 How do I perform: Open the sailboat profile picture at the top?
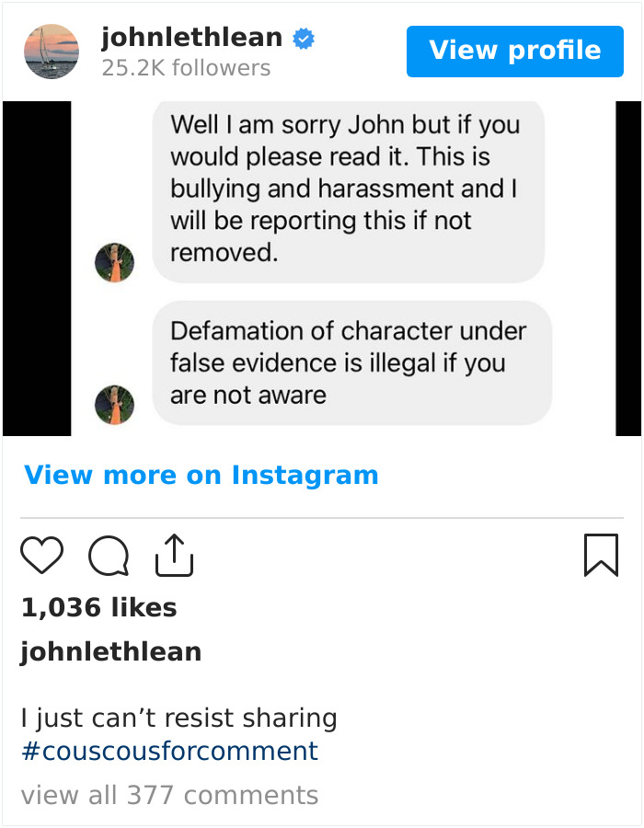pos(52,52)
